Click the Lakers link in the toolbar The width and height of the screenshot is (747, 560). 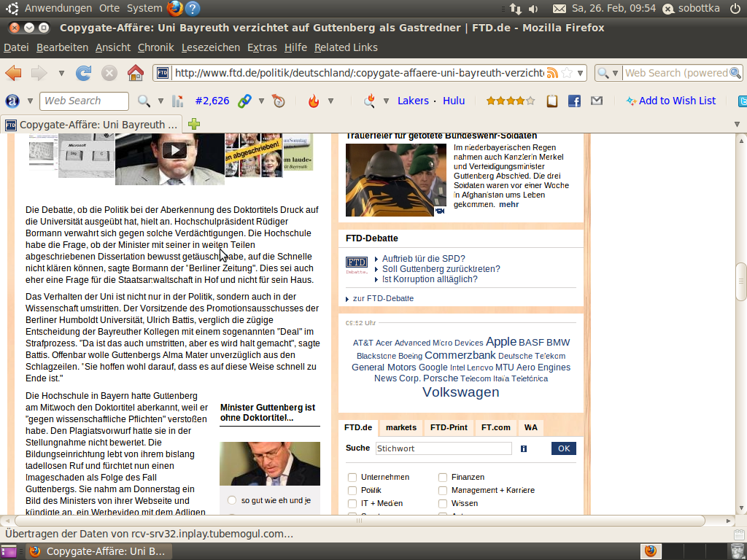(x=413, y=101)
